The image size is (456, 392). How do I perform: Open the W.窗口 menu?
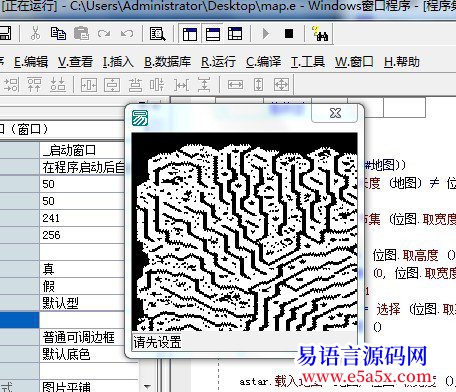pos(354,62)
